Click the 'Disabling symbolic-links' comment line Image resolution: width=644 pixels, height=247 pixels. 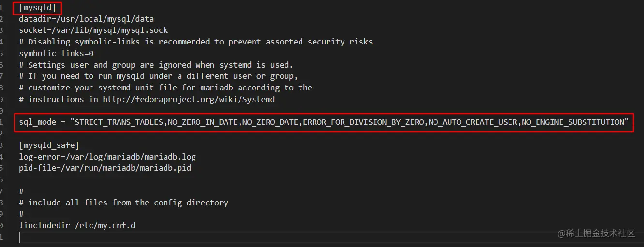pyautogui.click(x=195, y=42)
